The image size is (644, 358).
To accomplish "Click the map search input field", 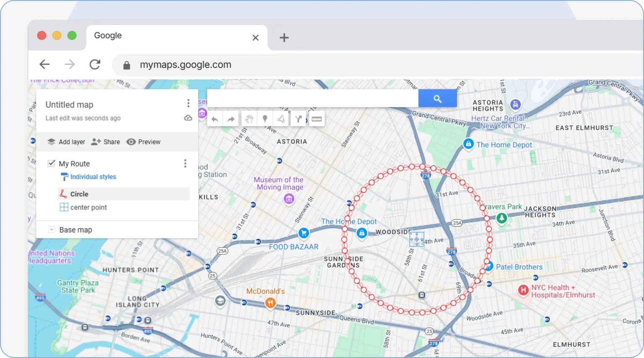I will click(312, 99).
